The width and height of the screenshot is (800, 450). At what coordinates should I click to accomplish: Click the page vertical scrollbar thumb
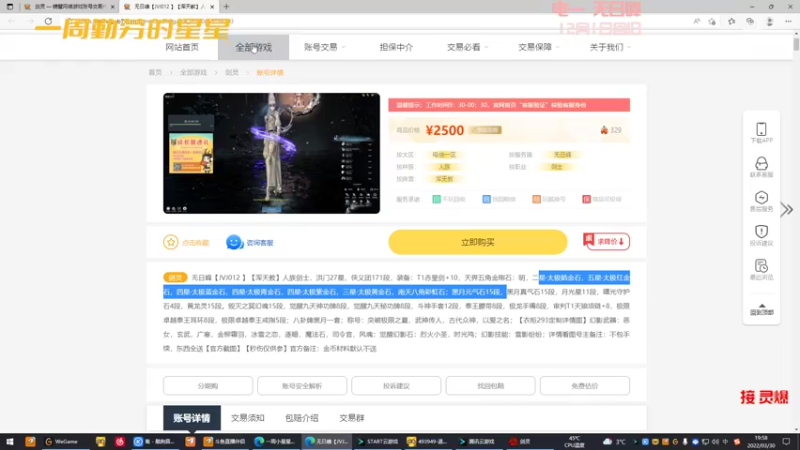(796, 44)
